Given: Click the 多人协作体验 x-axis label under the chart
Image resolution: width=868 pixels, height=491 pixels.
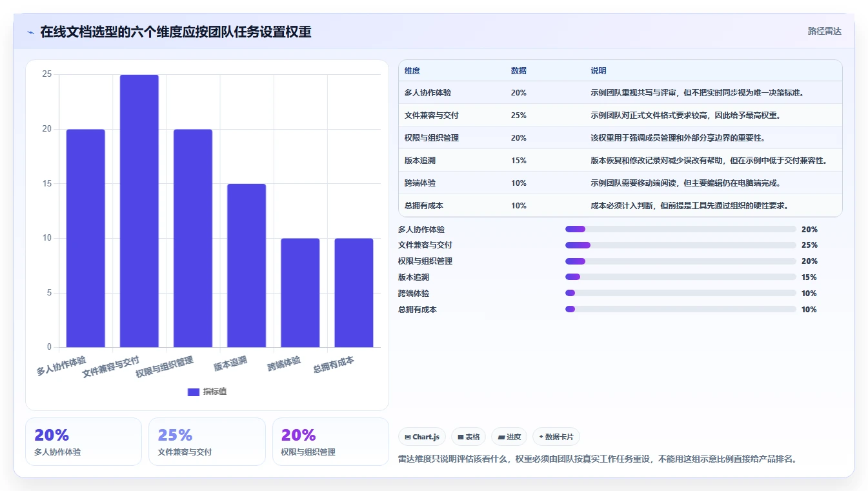Looking at the screenshot, I should tap(61, 366).
